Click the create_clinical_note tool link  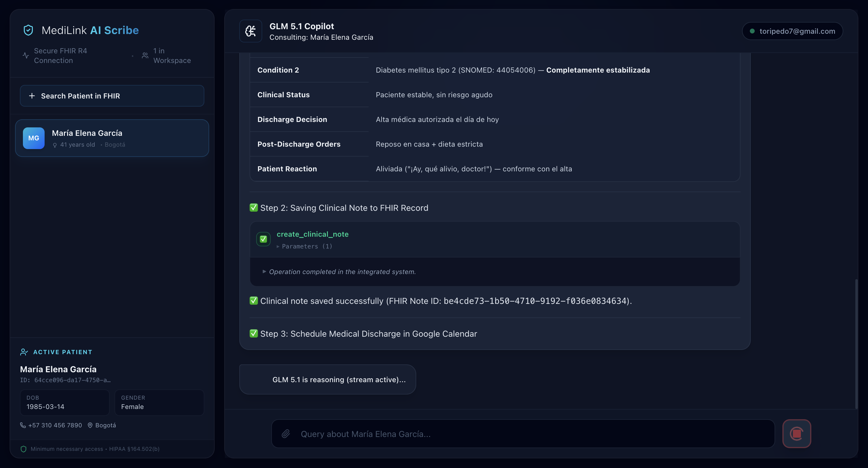coord(312,234)
